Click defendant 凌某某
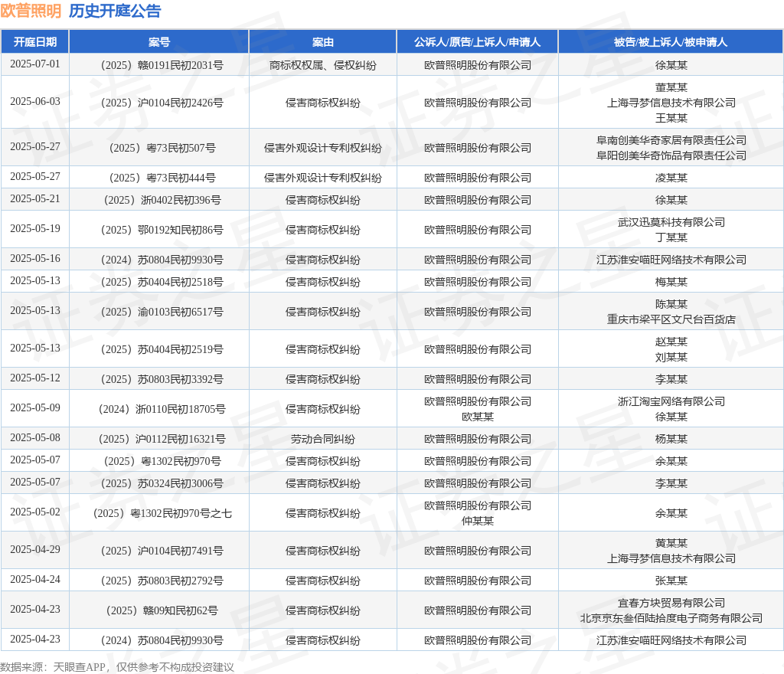The image size is (784, 674). 671,178
